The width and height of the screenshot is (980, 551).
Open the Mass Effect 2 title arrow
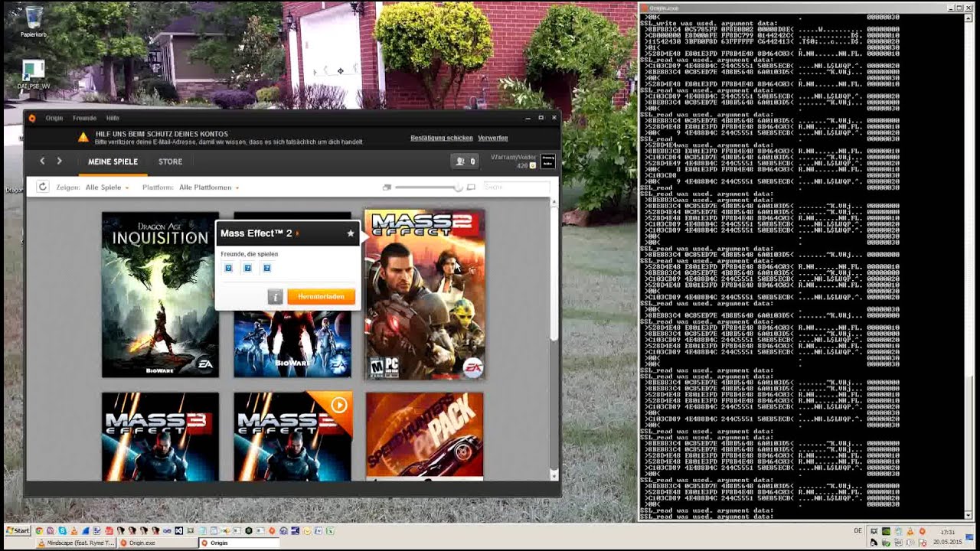[x=298, y=233]
